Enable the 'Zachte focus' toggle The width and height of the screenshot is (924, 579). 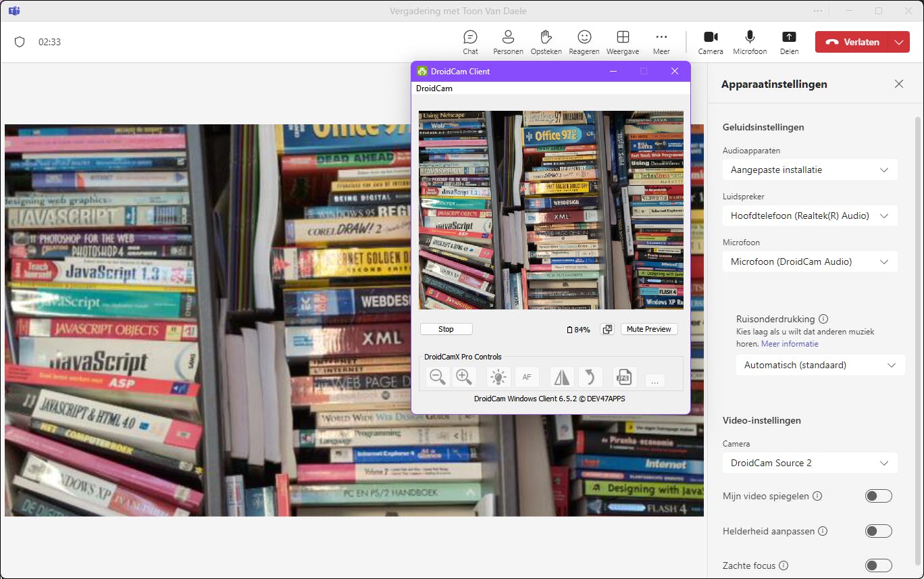point(878,565)
